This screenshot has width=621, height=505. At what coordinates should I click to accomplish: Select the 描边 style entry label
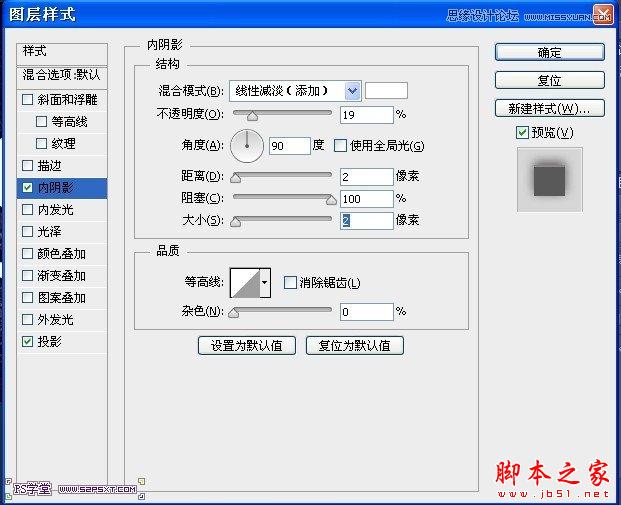coord(50,166)
